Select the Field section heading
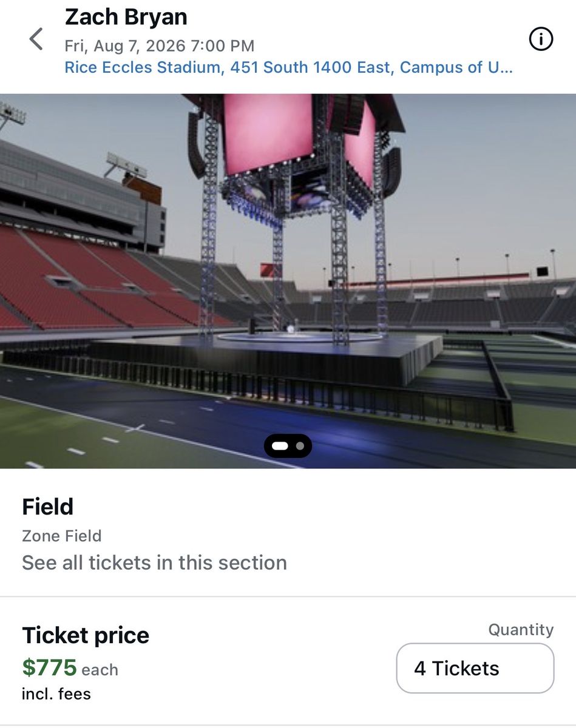 point(47,507)
